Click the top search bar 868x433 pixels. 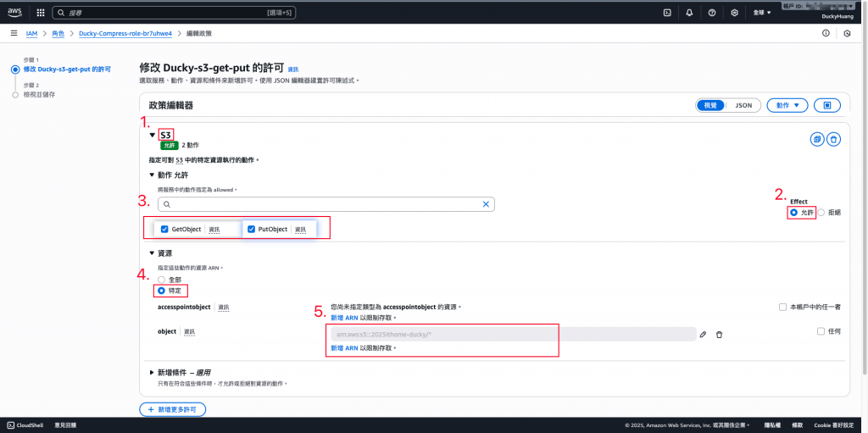173,12
